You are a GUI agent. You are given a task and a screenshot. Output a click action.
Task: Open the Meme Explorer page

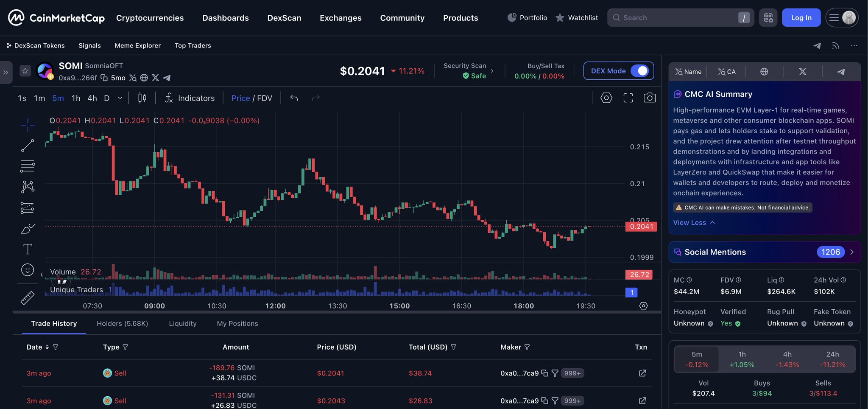(x=138, y=45)
